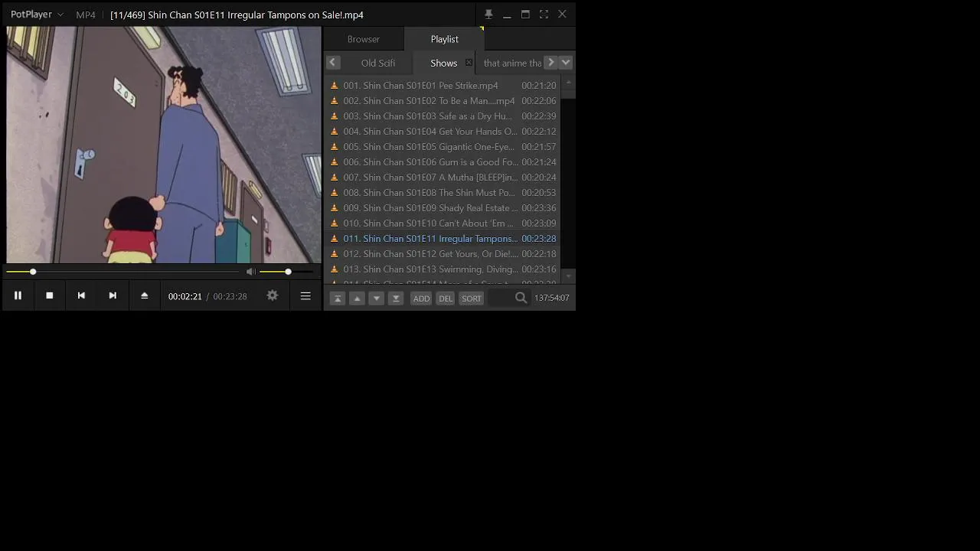The width and height of the screenshot is (980, 551).
Task: Open the PotPlayer main menu dropdown
Action: (37, 15)
